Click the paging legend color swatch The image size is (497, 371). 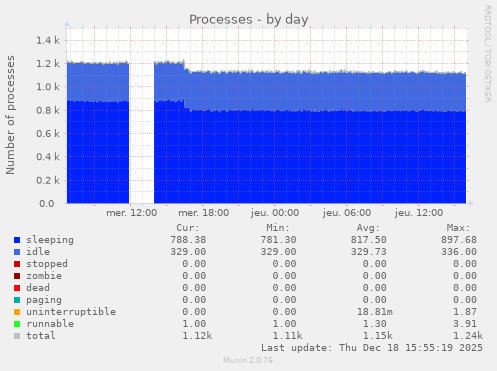17,300
